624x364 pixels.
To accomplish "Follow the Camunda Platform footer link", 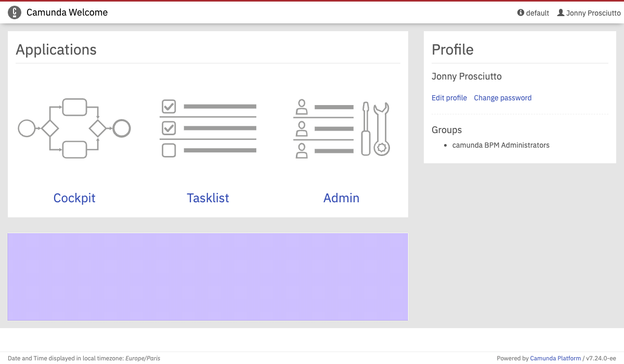I will (x=555, y=358).
